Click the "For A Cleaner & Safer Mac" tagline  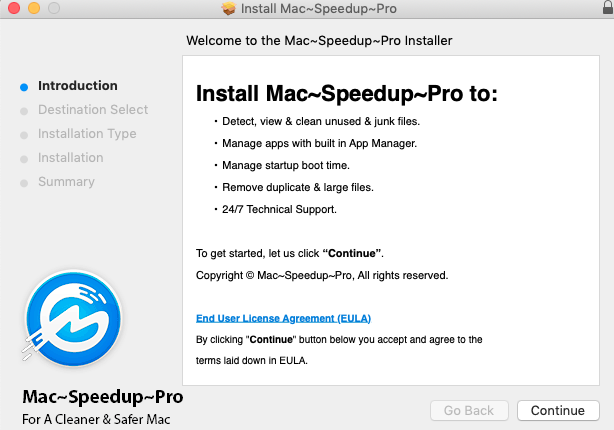[x=102, y=419]
